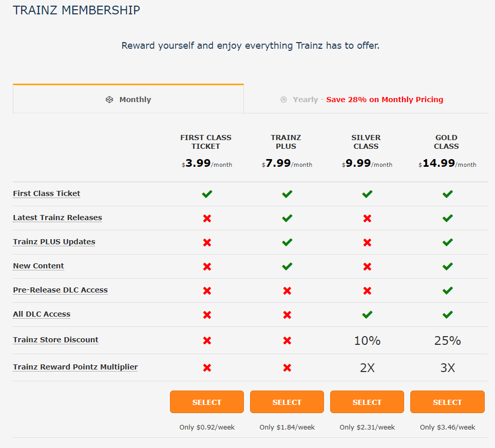This screenshot has height=448, width=495.
Task: Switch to Yearly pricing tab
Action: tap(366, 100)
